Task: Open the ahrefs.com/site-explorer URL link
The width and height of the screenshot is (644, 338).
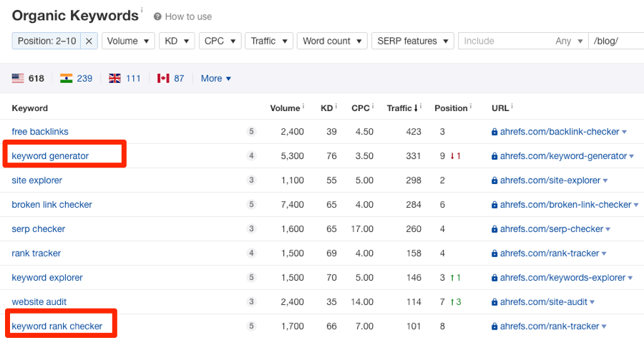Action: pyautogui.click(x=550, y=180)
